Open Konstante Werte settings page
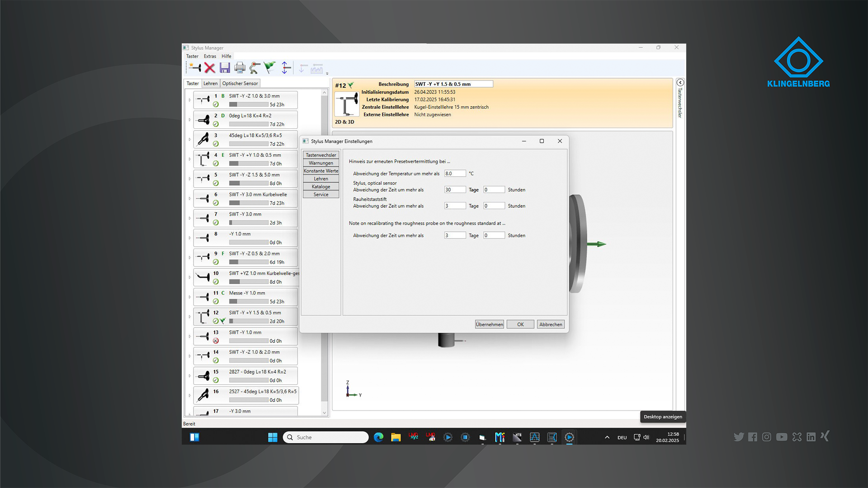 (x=321, y=171)
